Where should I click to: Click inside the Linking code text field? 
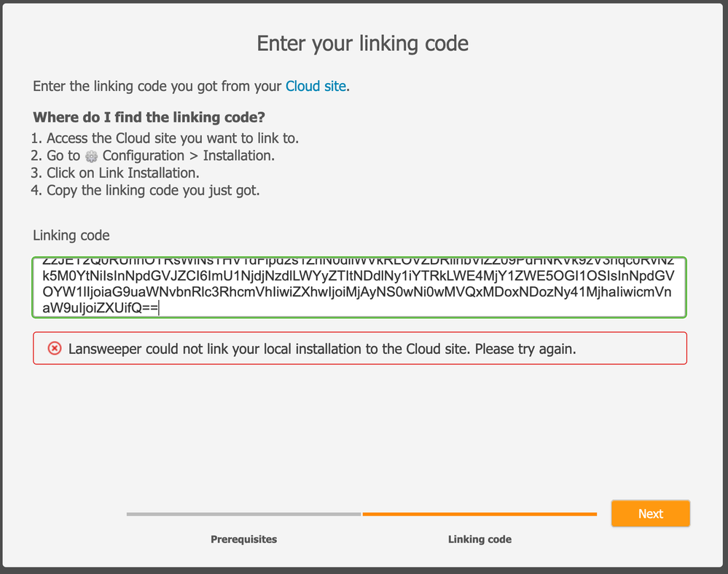click(x=359, y=287)
